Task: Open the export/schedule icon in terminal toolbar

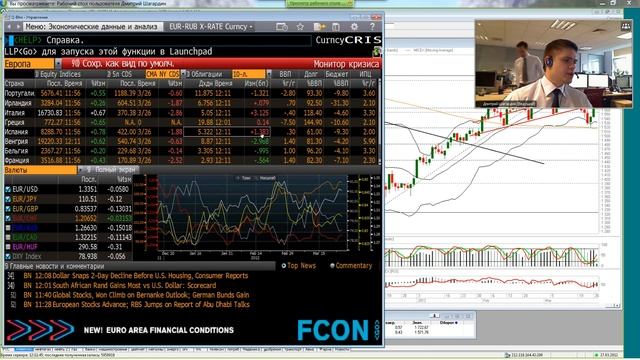Action: (x=282, y=27)
